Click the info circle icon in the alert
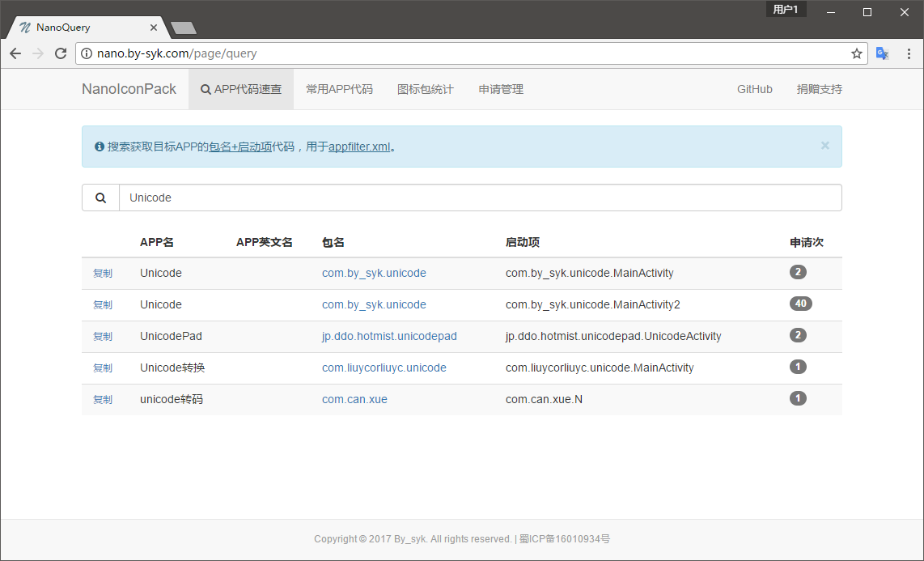Image resolution: width=924 pixels, height=561 pixels. (x=100, y=147)
